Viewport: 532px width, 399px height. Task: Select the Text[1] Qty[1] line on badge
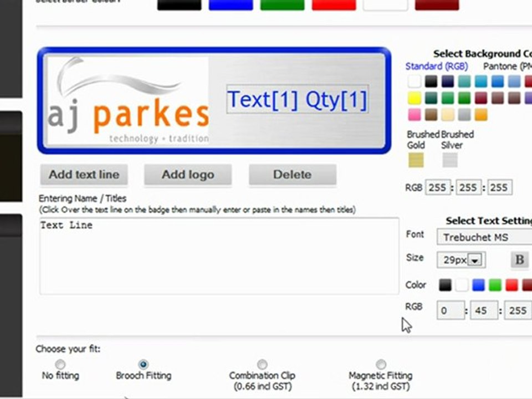(x=297, y=99)
